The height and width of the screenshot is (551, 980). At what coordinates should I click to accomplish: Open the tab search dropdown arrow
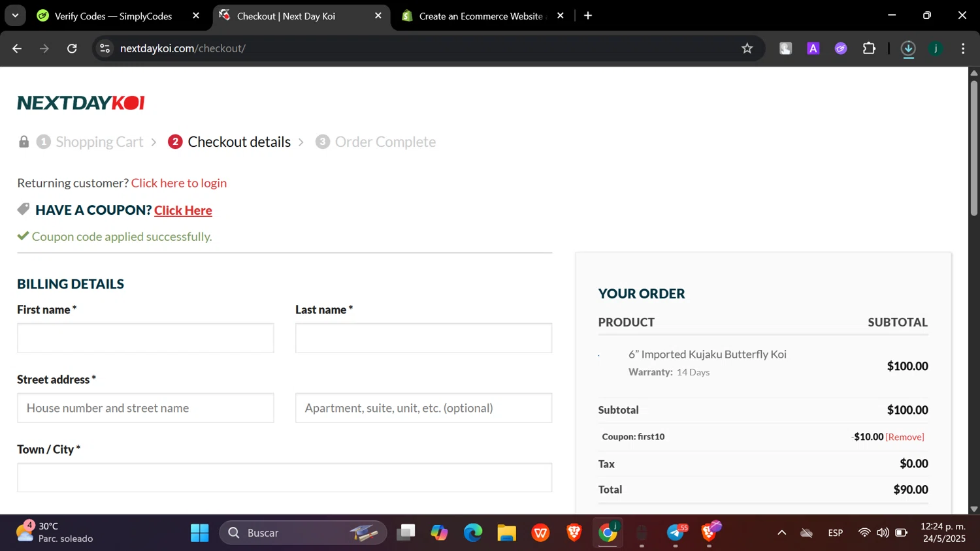click(x=15, y=16)
